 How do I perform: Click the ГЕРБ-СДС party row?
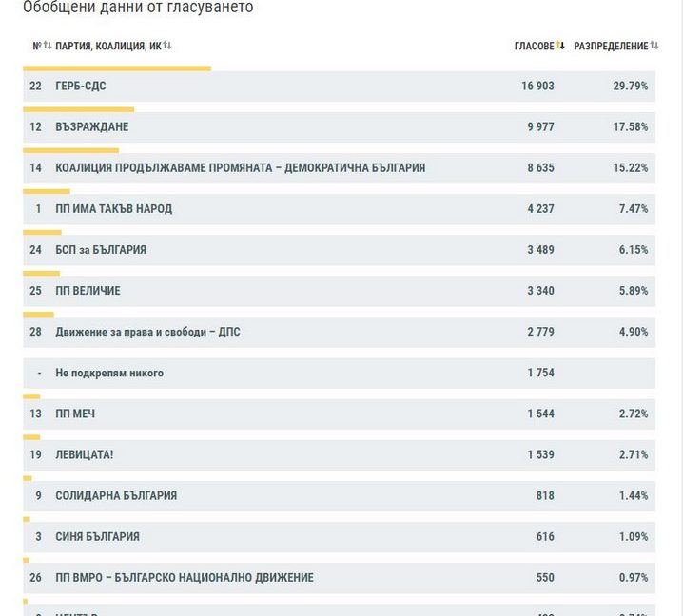point(81,87)
